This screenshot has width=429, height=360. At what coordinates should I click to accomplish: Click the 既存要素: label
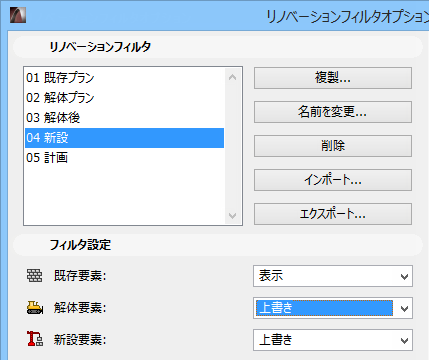(80, 276)
